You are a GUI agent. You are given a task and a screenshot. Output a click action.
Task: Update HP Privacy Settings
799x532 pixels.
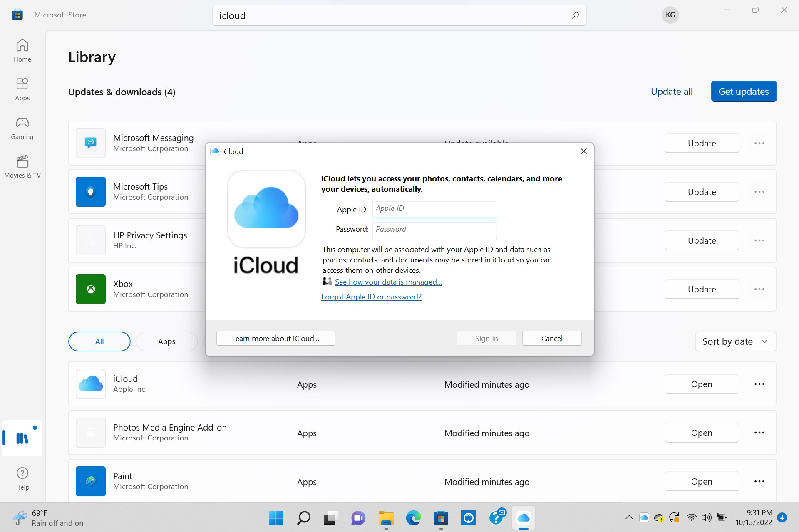pyautogui.click(x=702, y=240)
